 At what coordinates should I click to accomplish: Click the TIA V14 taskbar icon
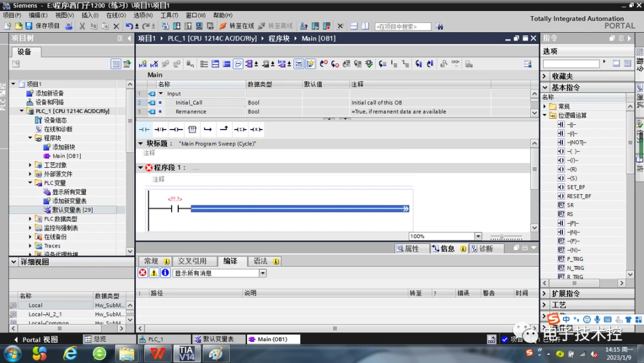click(x=187, y=353)
